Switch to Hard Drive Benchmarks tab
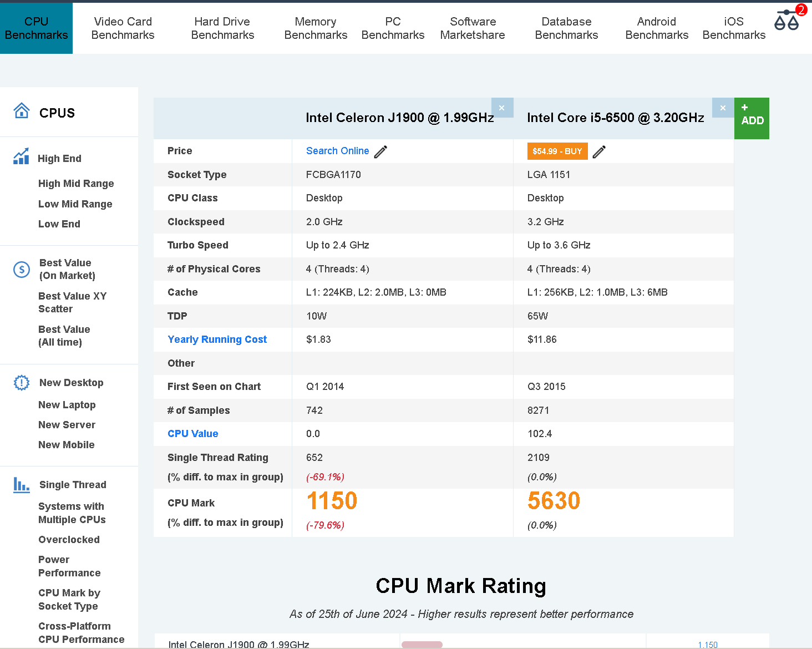Viewport: 812px width, 649px height. (222, 28)
